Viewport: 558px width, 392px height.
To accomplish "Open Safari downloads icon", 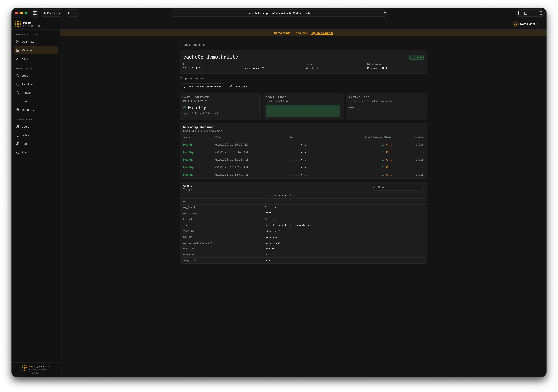I will pyautogui.click(x=518, y=13).
